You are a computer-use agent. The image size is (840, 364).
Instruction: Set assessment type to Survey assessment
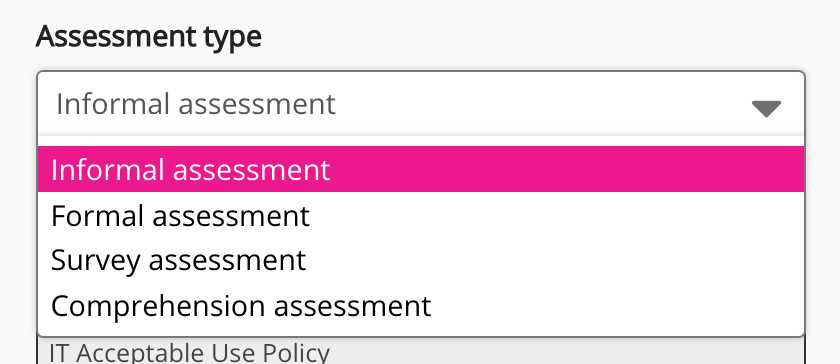pos(421,261)
